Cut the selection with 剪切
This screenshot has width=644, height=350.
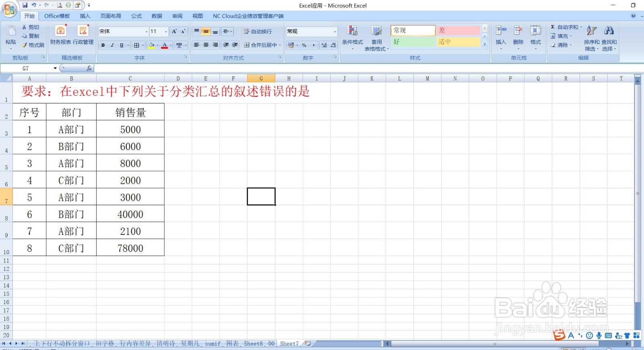tap(31, 27)
